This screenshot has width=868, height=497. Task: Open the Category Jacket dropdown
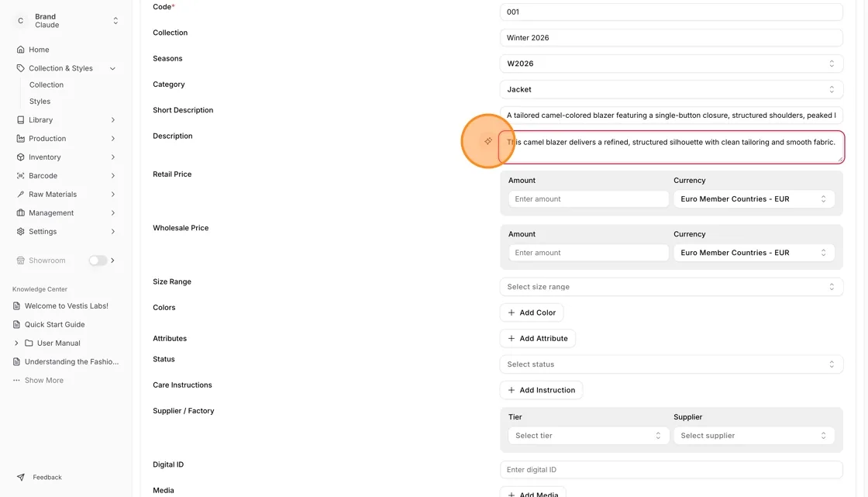(x=671, y=89)
